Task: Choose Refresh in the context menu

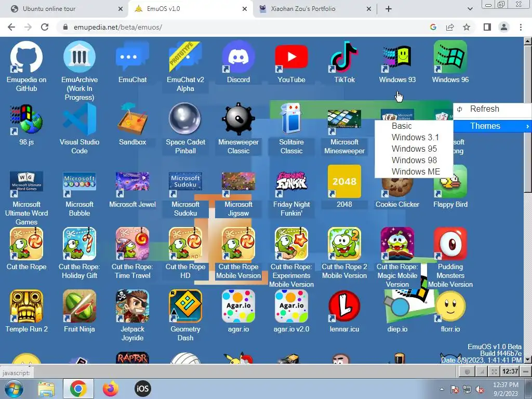Action: coord(493,109)
